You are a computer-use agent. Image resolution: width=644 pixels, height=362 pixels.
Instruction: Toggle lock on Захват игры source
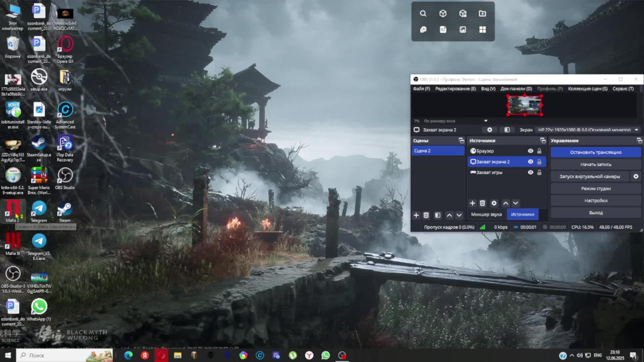(x=539, y=172)
